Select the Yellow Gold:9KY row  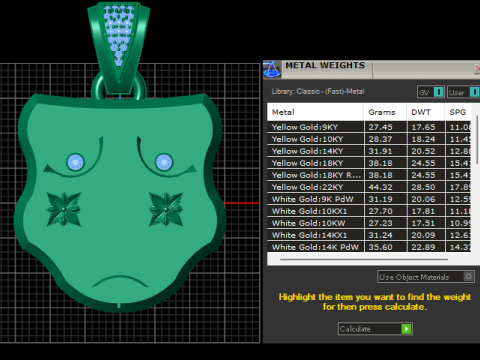click(369, 127)
